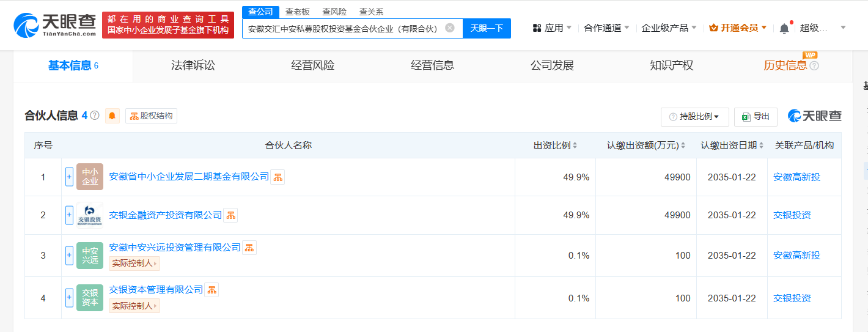Open notifications bell in top bar
The image size is (868, 332).
tap(784, 28)
